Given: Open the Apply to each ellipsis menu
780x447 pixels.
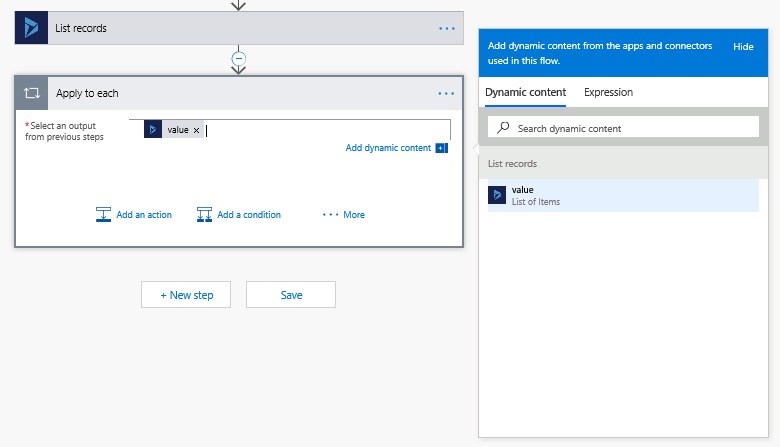Looking at the screenshot, I should point(446,93).
